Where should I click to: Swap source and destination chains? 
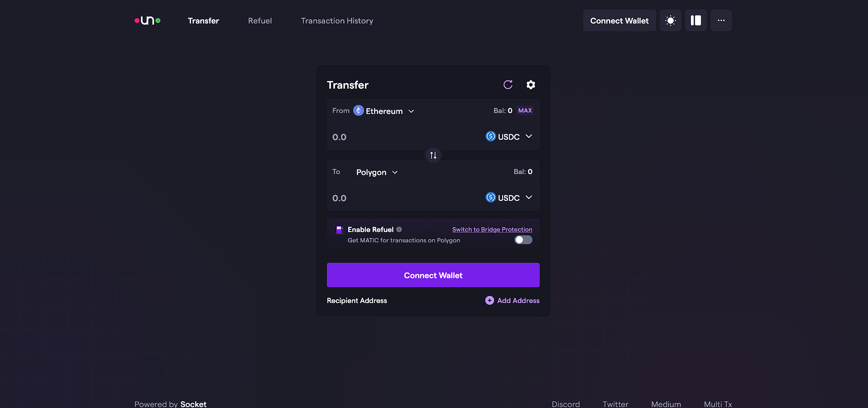click(433, 155)
